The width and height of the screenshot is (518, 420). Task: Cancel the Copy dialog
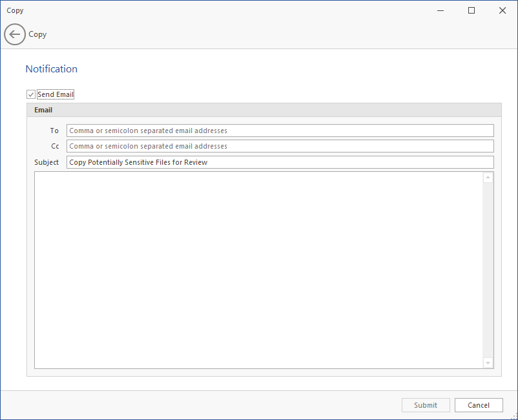[x=479, y=405]
